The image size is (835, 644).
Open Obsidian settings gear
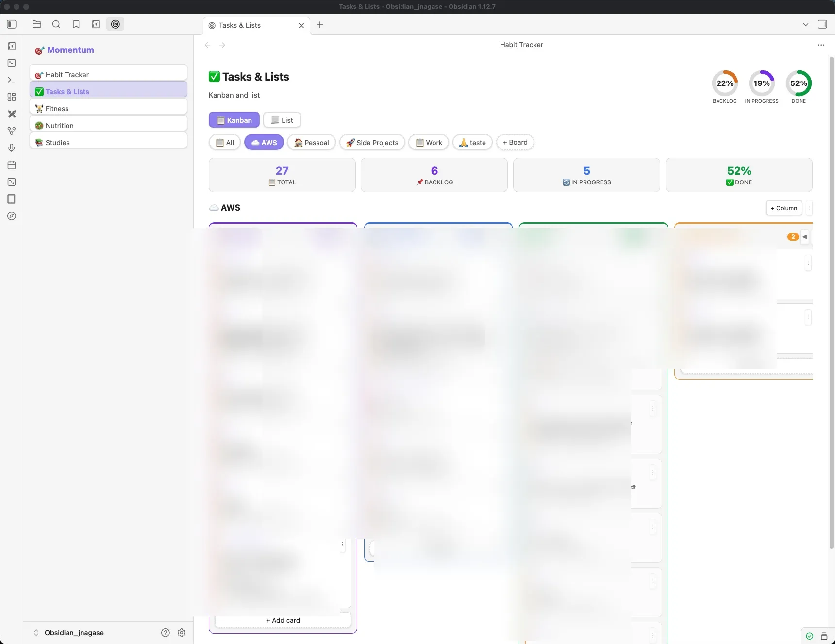point(182,633)
